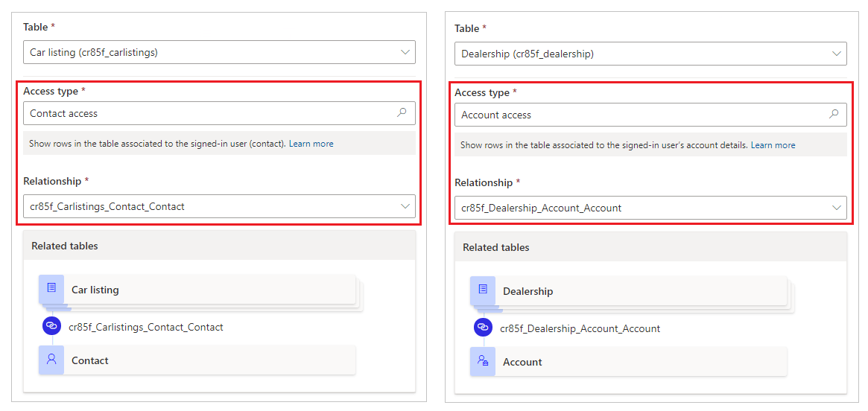Select the Car listing related table card

coord(197,290)
